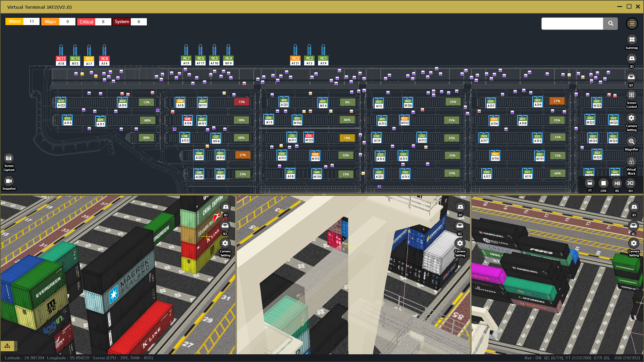This screenshot has width=644, height=362.
Task: Toggle EH equipment display
Action: pos(631,183)
